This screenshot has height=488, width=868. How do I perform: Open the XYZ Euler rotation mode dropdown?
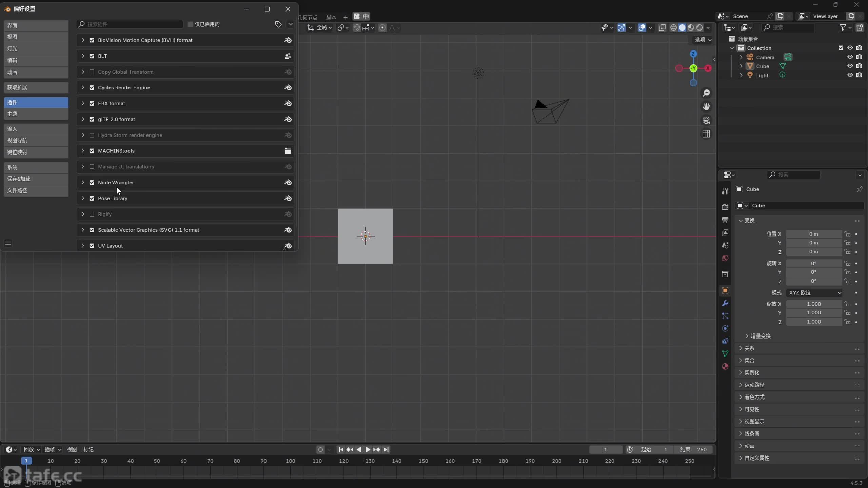[x=814, y=293]
